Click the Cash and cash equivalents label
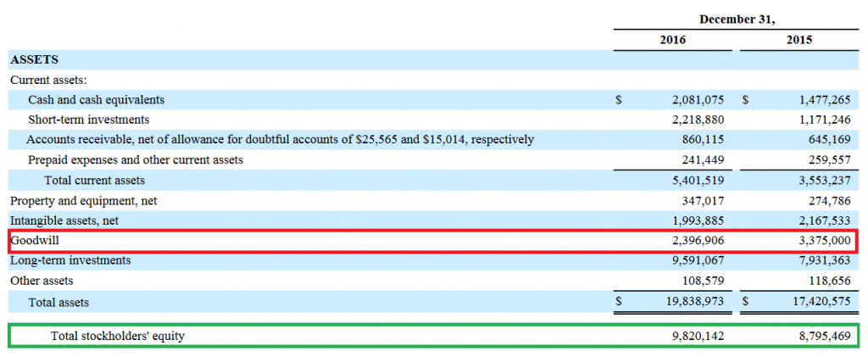The image size is (868, 357). pyautogui.click(x=96, y=100)
